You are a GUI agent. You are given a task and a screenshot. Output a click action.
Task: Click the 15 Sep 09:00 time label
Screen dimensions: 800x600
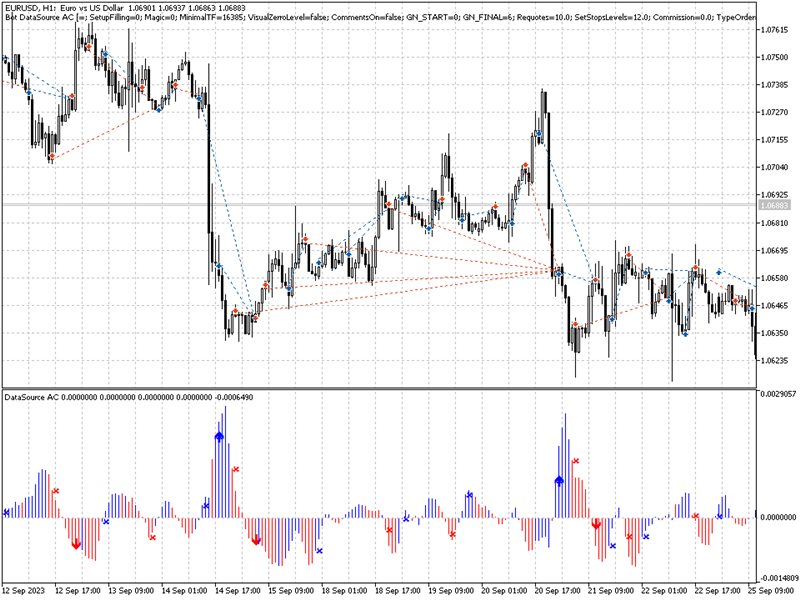click(291, 591)
